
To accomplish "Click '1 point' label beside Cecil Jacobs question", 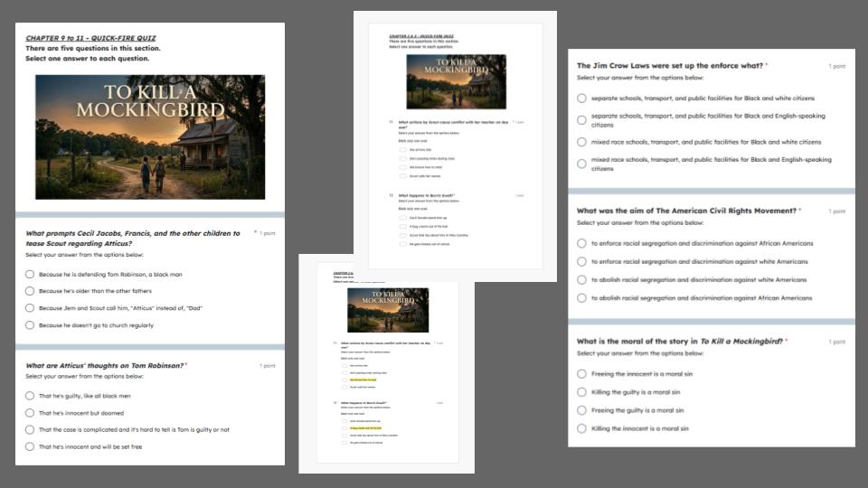I will tap(268, 233).
